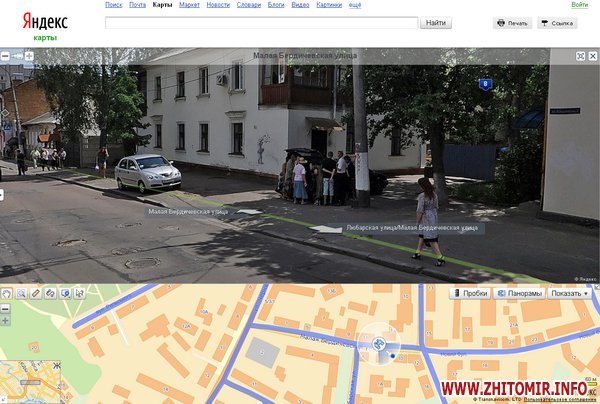Open the Маркет tab
600x404 pixels.
click(x=188, y=5)
